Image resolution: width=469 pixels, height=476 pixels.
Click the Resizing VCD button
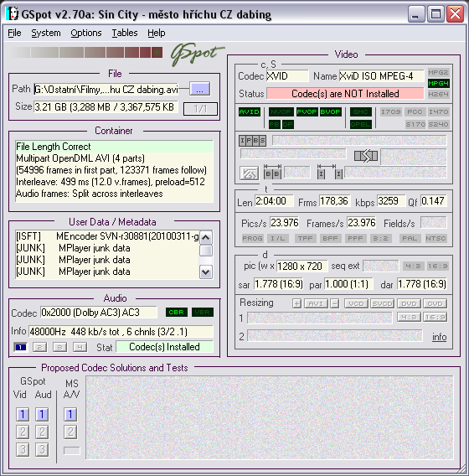[356, 303]
